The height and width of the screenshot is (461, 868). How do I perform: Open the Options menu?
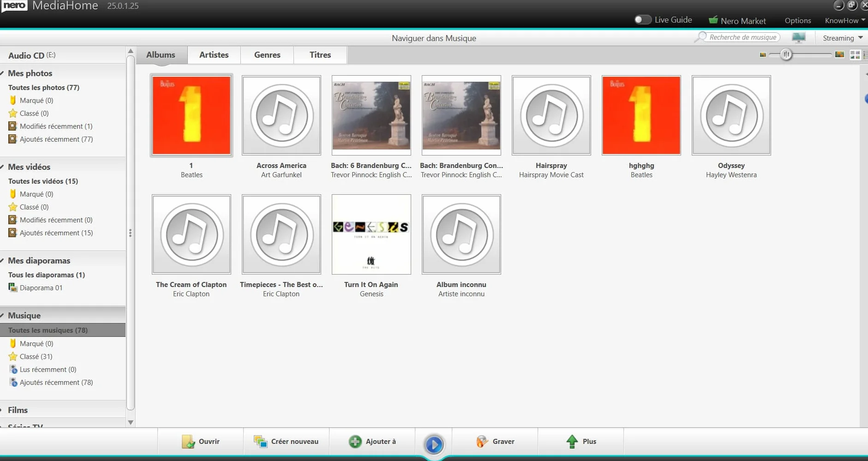point(797,21)
